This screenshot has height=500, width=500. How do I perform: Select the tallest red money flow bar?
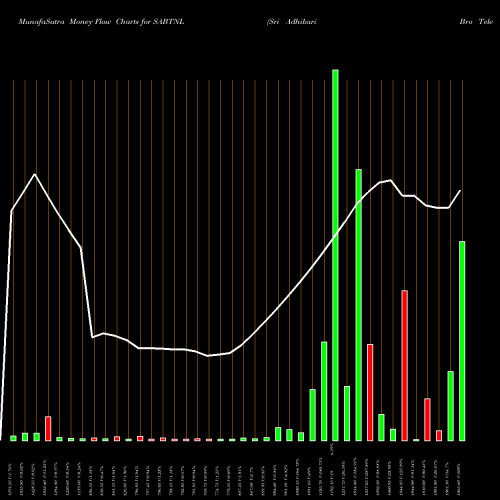405,366
